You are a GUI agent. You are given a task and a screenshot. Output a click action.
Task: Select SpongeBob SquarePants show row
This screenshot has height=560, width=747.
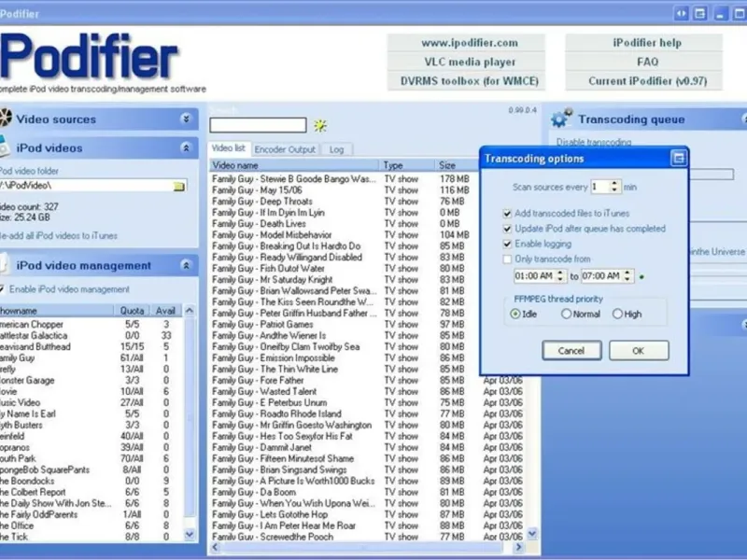[91, 469]
